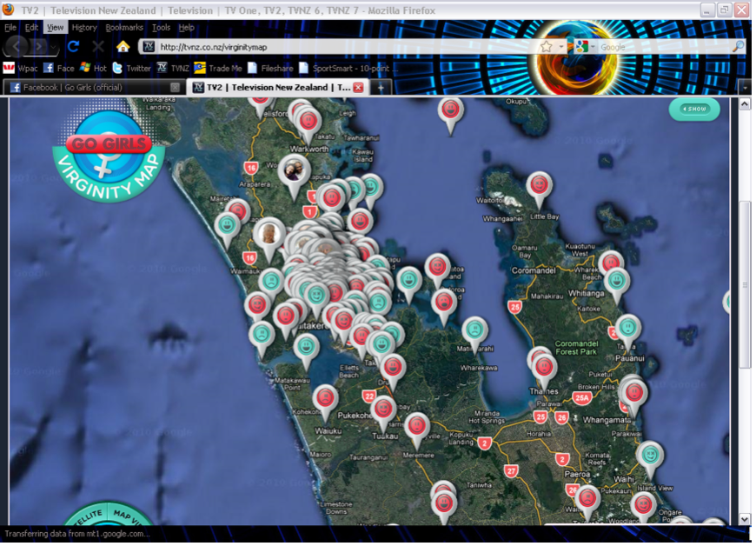This screenshot has width=756, height=546.
Task: Click the red pin at Whangamata
Action: (x=633, y=393)
